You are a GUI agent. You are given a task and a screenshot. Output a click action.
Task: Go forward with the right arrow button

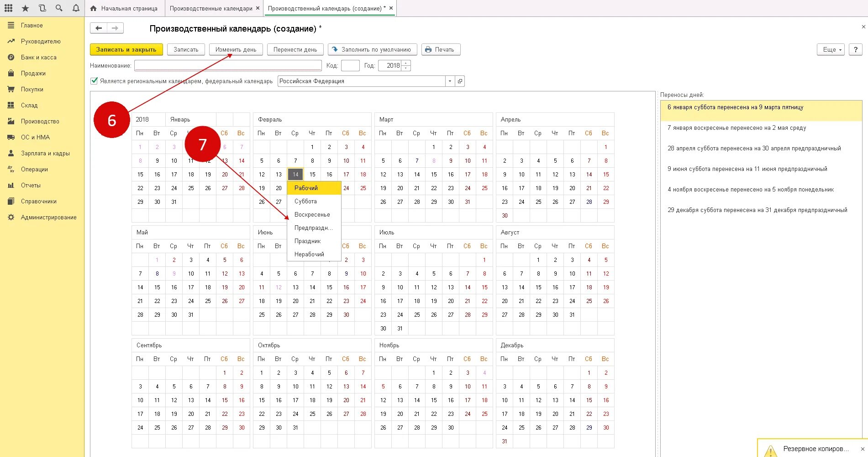pos(115,28)
